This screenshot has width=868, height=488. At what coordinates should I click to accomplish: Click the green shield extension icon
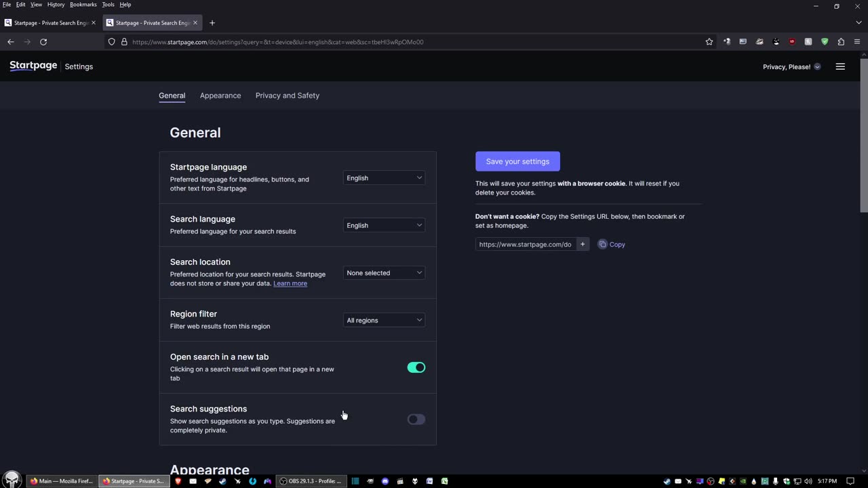pos(825,41)
